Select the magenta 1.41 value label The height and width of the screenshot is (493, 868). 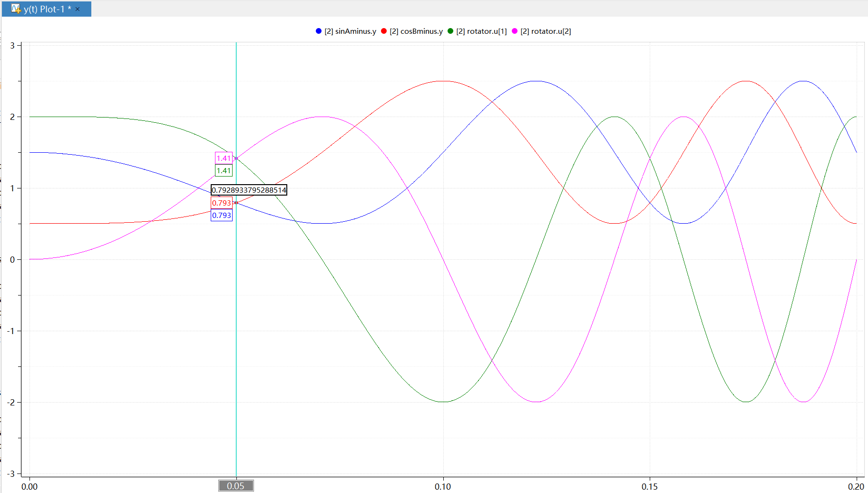point(224,158)
